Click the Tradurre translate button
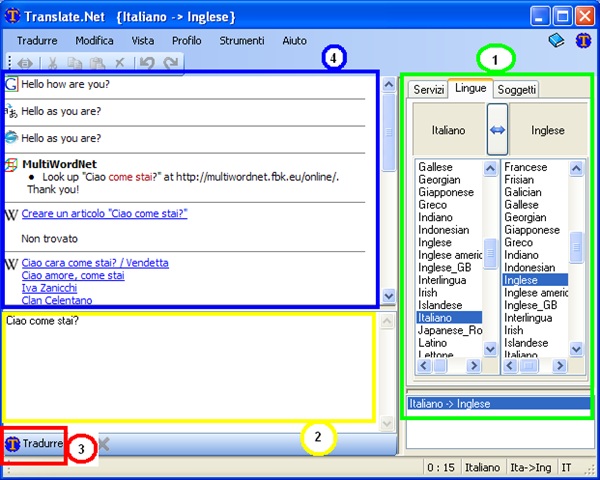 pos(34,444)
